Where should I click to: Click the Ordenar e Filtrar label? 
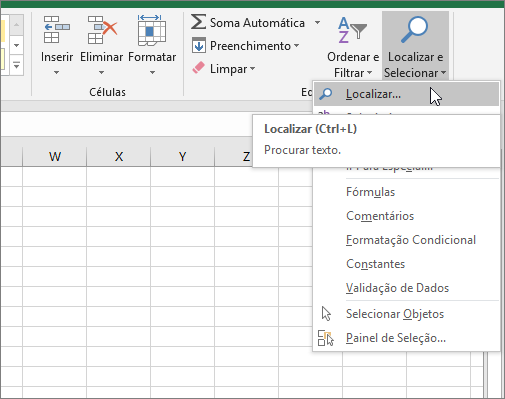(353, 65)
